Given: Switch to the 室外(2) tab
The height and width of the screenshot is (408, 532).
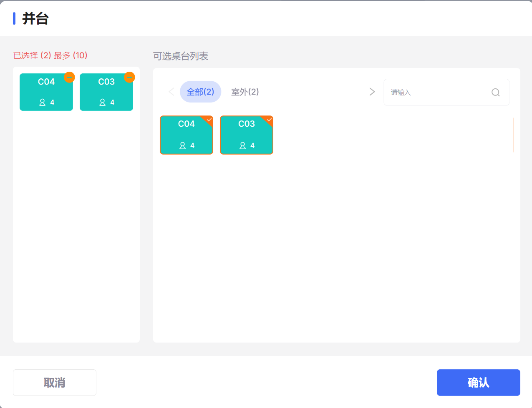Looking at the screenshot, I should pyautogui.click(x=245, y=92).
